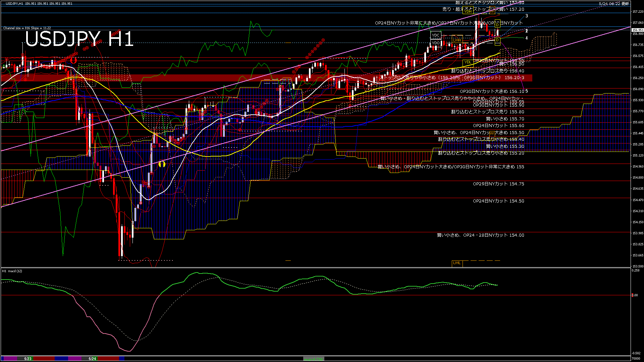Viewport: 644px width, 362px height.
Task: Click the current price tag 156.951
Action: point(637,30)
